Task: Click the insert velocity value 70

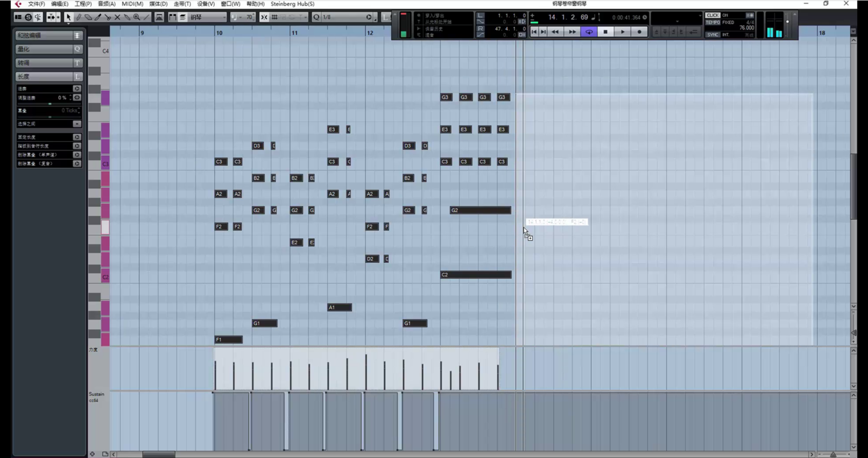Action: click(249, 17)
